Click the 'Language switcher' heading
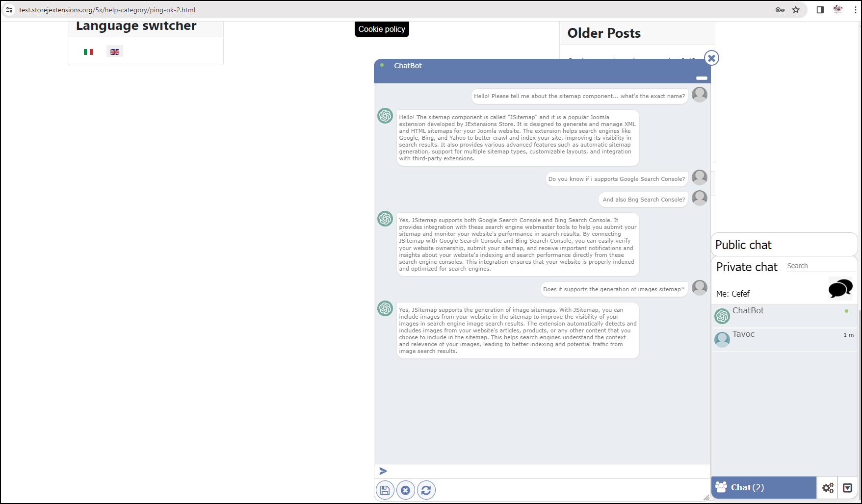This screenshot has height=504, width=862. [136, 26]
